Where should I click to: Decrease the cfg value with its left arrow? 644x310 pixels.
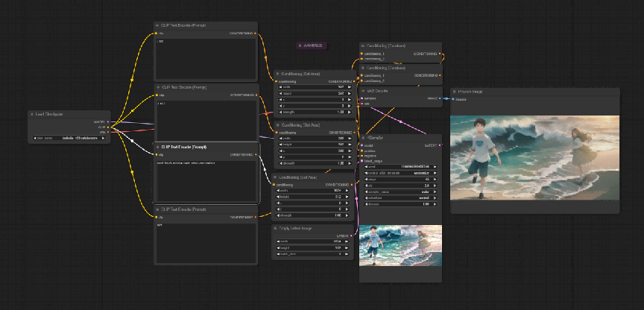(x=366, y=186)
